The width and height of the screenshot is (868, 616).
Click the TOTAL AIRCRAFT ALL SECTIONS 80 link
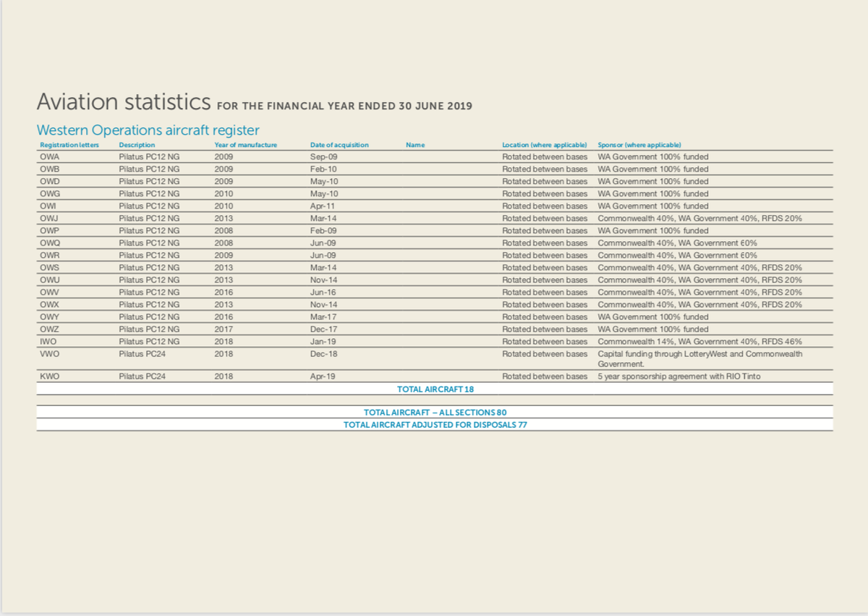[435, 412]
